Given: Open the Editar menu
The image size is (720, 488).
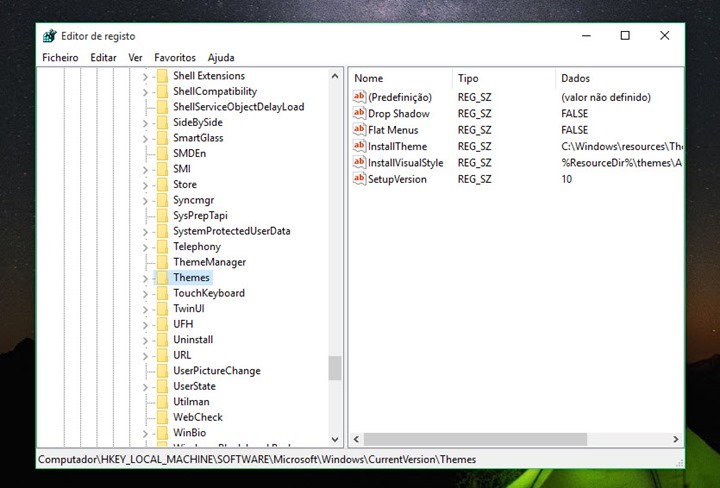Looking at the screenshot, I should click(x=103, y=58).
